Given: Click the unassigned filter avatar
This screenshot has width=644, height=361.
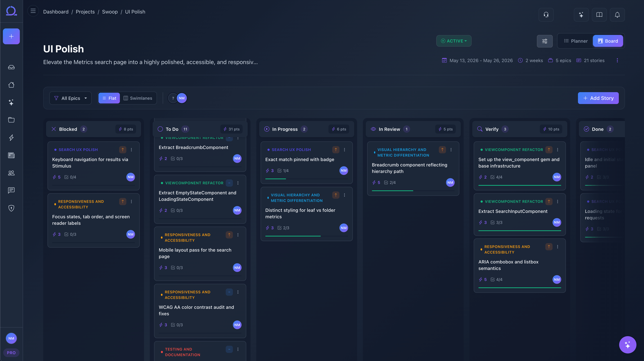Looking at the screenshot, I should pyautogui.click(x=173, y=98).
